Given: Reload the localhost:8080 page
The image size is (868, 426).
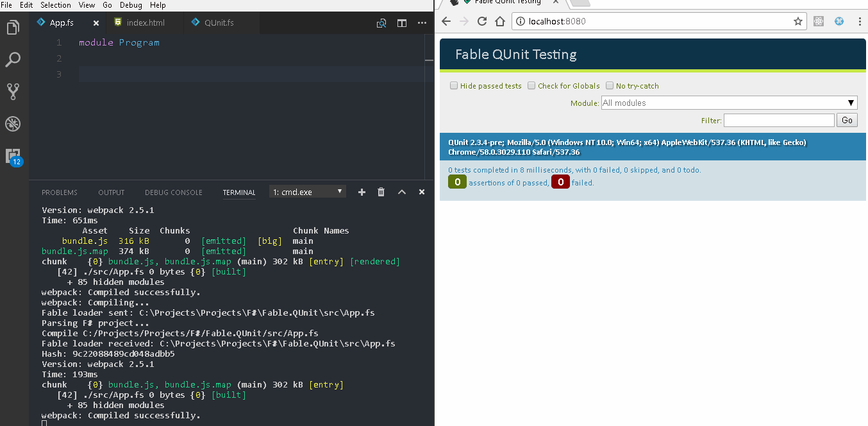Looking at the screenshot, I should (x=481, y=21).
